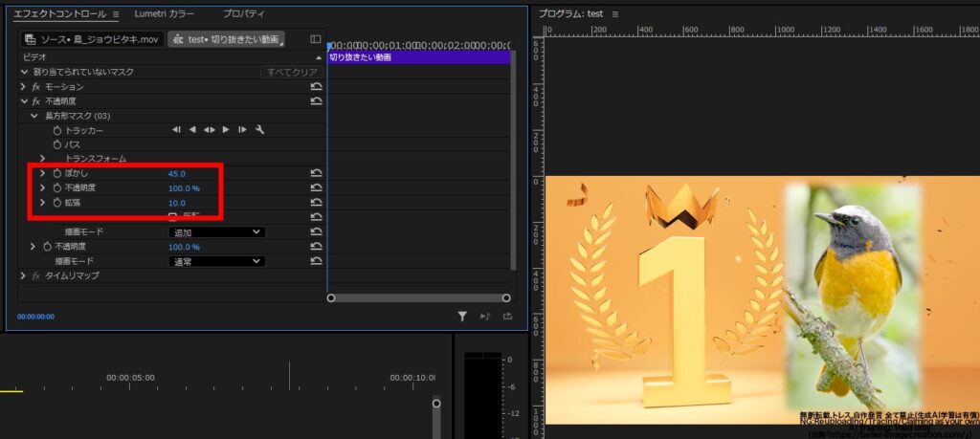The image size is (980, 439).
Task: Toggle animation stopwatch for ぼかし
Action: [56, 174]
